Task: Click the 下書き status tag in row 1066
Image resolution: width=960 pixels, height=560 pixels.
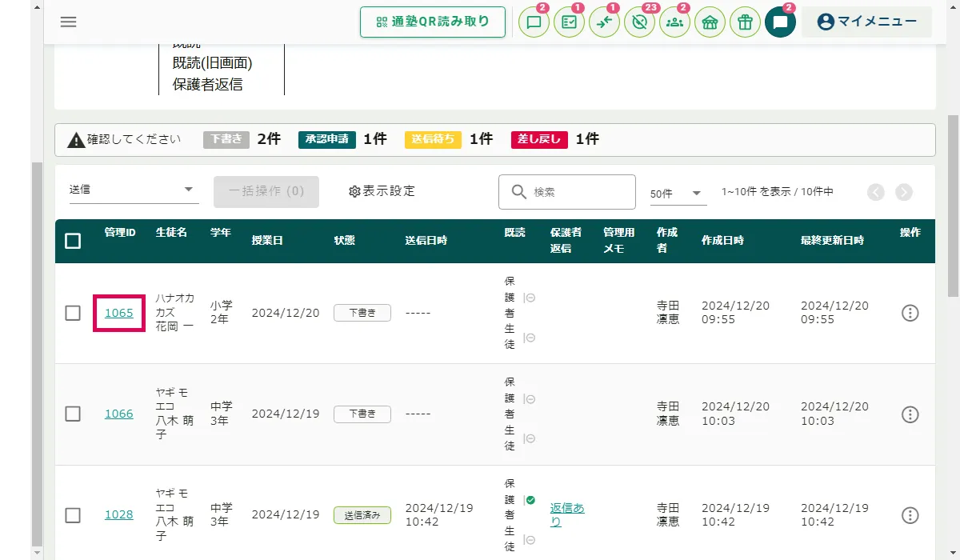Action: [362, 414]
